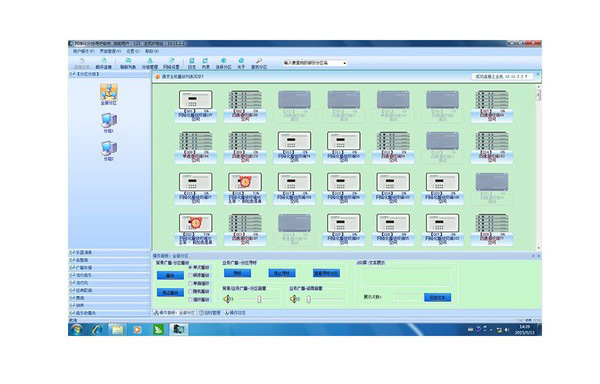Open 分组管理 group management from the toolbar
Viewport: 600px width, 384px height.
pos(150,63)
